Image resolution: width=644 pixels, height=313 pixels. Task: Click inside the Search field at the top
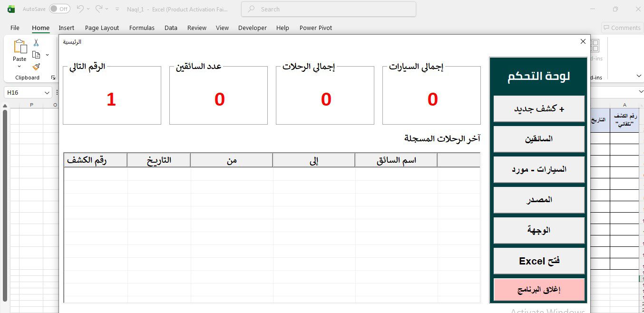[x=328, y=9]
